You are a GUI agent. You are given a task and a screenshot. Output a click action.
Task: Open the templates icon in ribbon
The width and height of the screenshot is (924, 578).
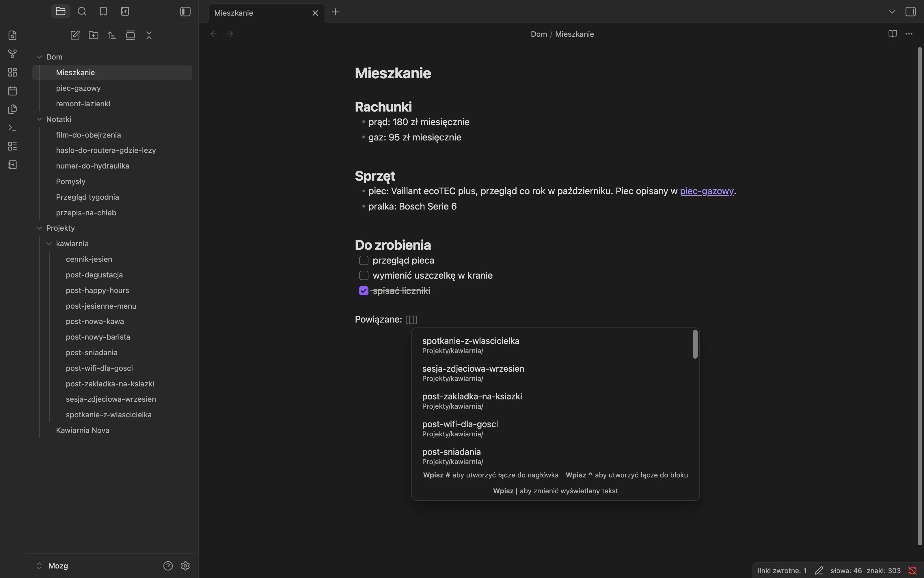coord(12,109)
